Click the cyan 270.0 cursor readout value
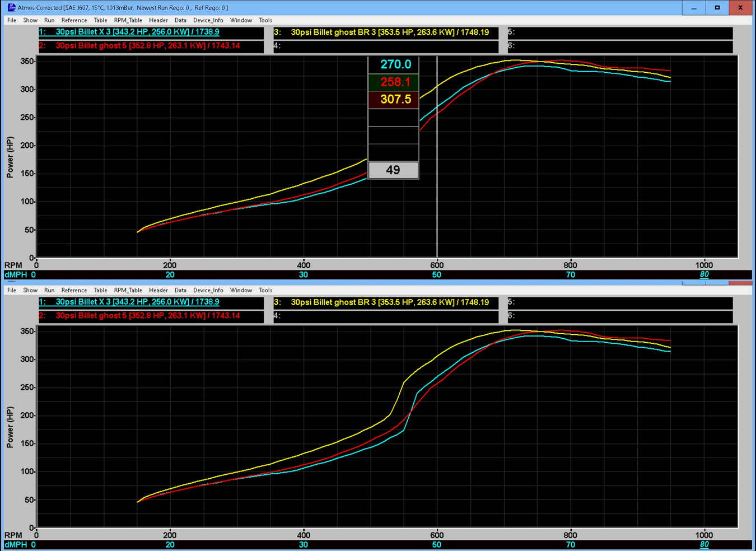This screenshot has height=551, width=756. pos(395,64)
